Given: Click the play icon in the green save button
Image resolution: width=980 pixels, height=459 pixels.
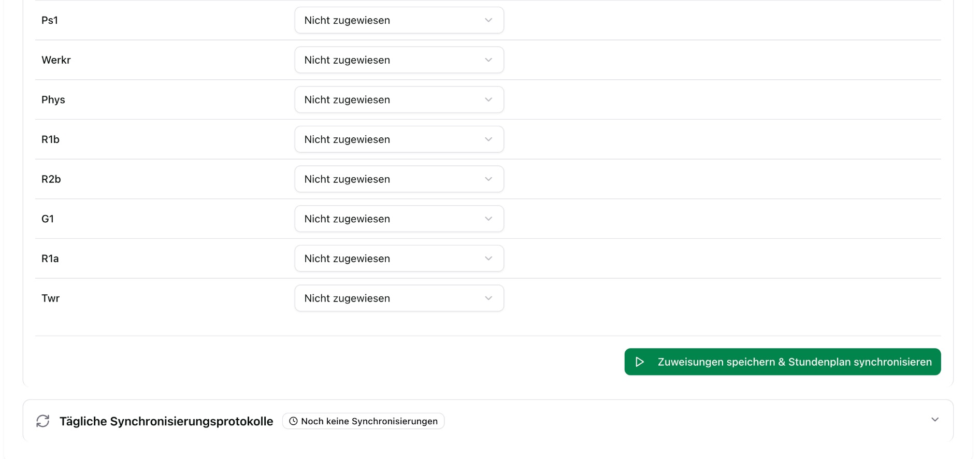Looking at the screenshot, I should click(x=640, y=362).
